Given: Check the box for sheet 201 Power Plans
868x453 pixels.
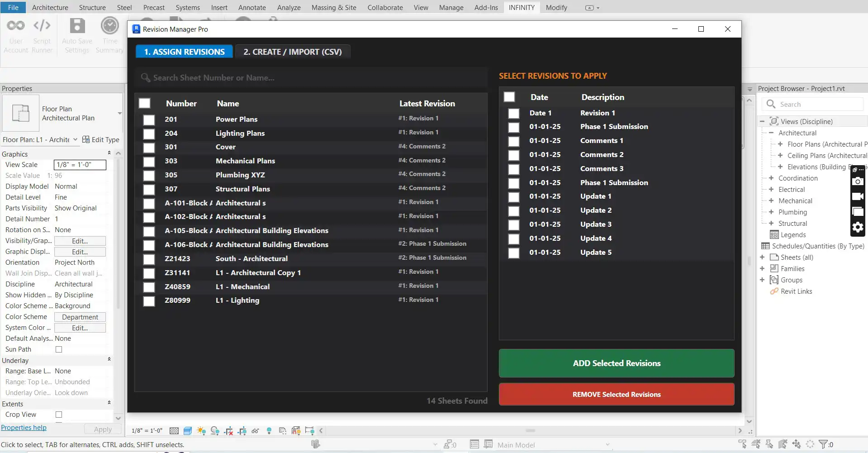Looking at the screenshot, I should tap(149, 120).
